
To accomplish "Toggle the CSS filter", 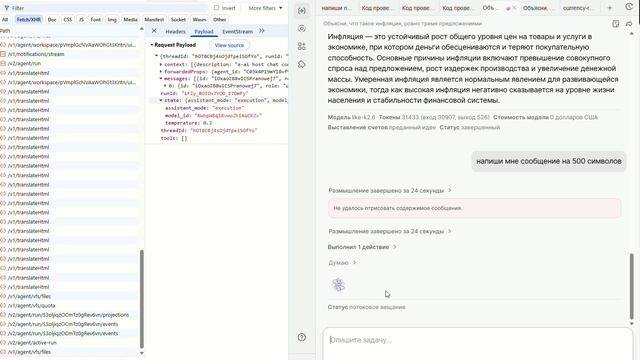I will click(x=68, y=19).
